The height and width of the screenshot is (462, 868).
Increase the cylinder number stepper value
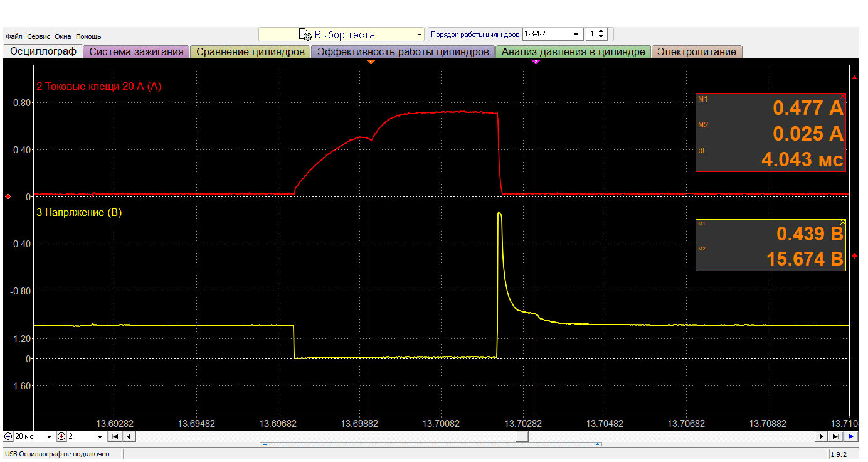602,31
